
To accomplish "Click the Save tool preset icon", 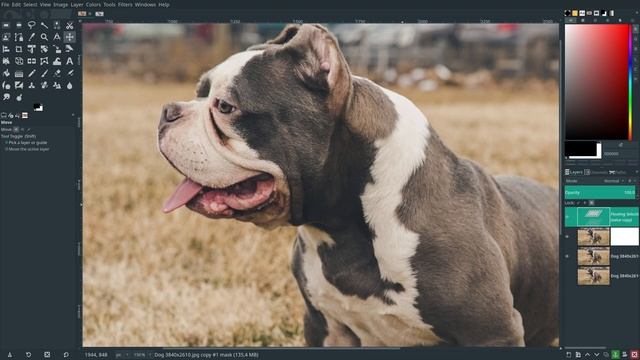I will coord(9,355).
